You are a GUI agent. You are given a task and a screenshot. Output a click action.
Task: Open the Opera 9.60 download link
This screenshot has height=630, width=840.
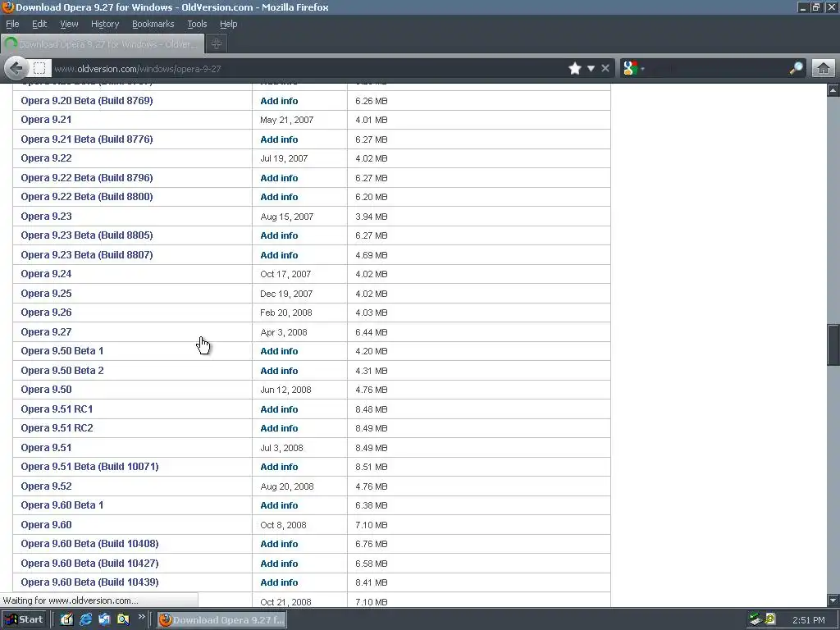46,525
